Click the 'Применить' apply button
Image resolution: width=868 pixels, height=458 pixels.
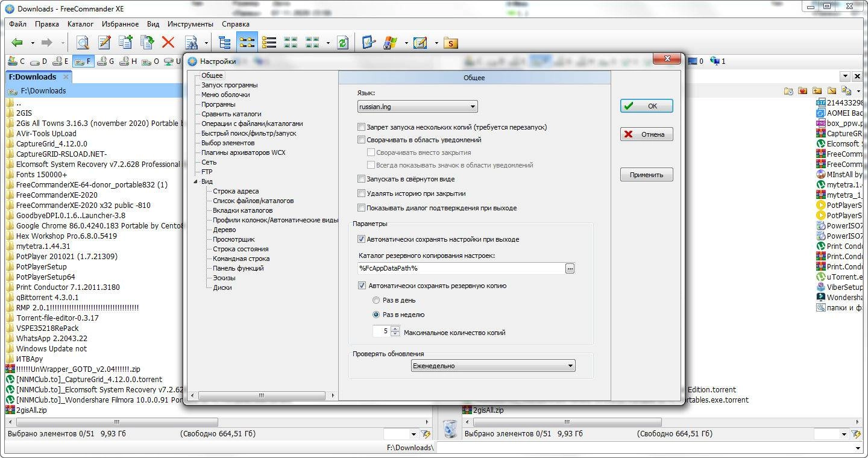coord(647,175)
